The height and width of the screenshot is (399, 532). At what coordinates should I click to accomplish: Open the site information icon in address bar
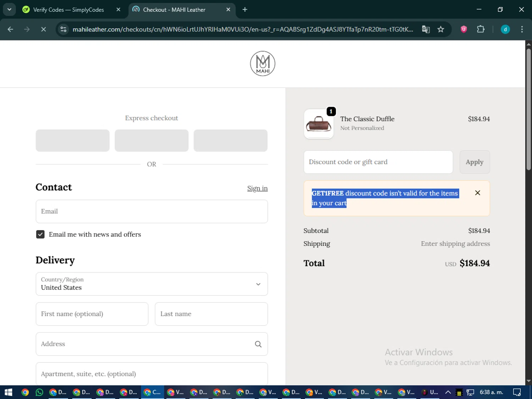pos(63,29)
